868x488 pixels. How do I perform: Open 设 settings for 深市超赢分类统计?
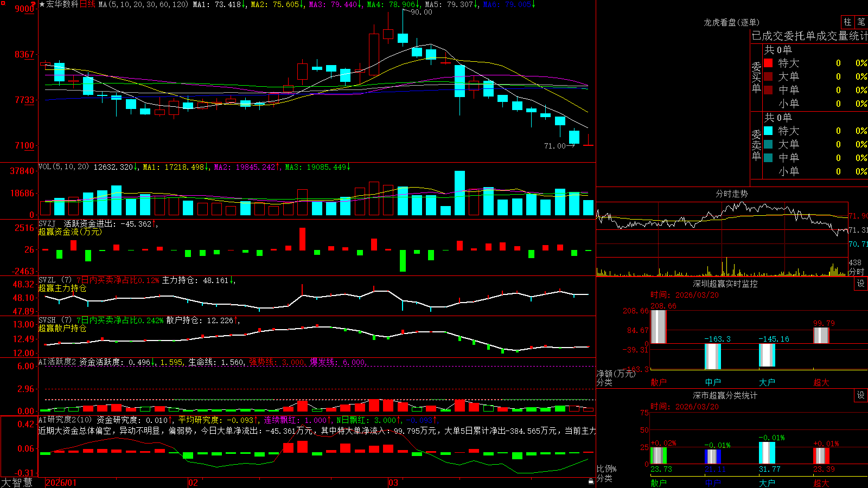point(861,395)
